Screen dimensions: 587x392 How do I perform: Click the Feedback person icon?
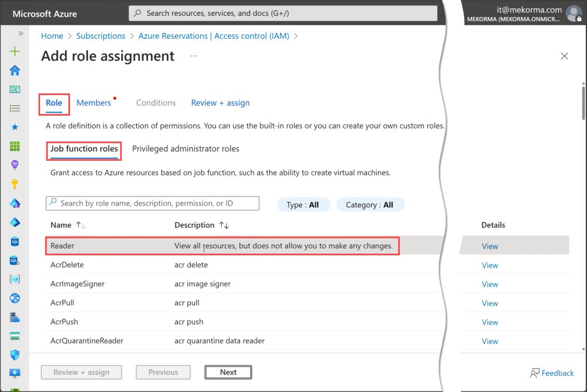tap(535, 373)
